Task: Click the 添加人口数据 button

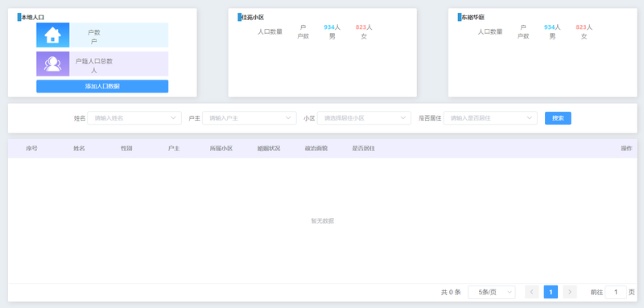Action: 102,86
